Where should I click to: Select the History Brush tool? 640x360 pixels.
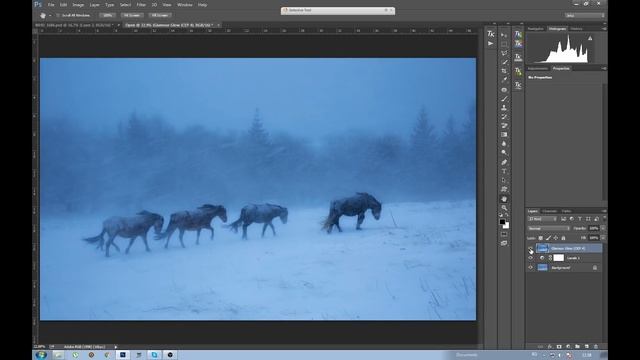click(504, 117)
